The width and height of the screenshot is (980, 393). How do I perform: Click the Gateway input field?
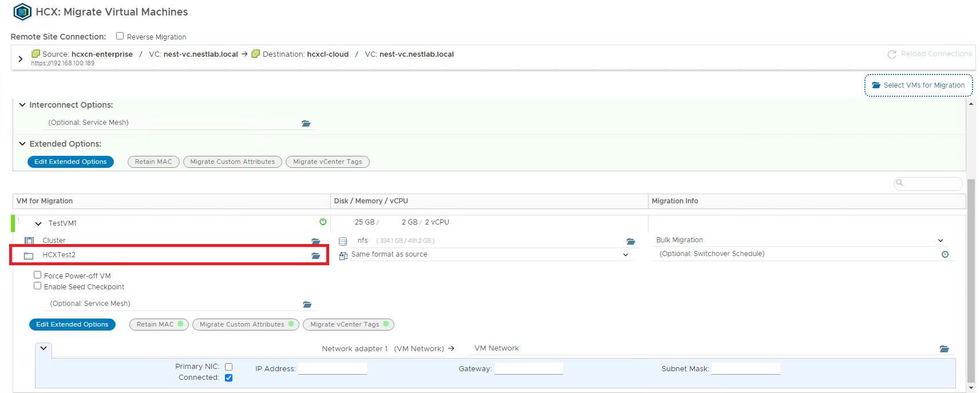(529, 368)
